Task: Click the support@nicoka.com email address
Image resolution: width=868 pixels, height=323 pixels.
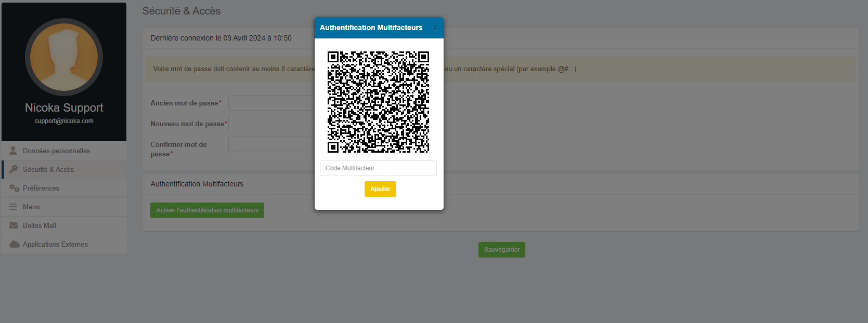Action: [64, 121]
